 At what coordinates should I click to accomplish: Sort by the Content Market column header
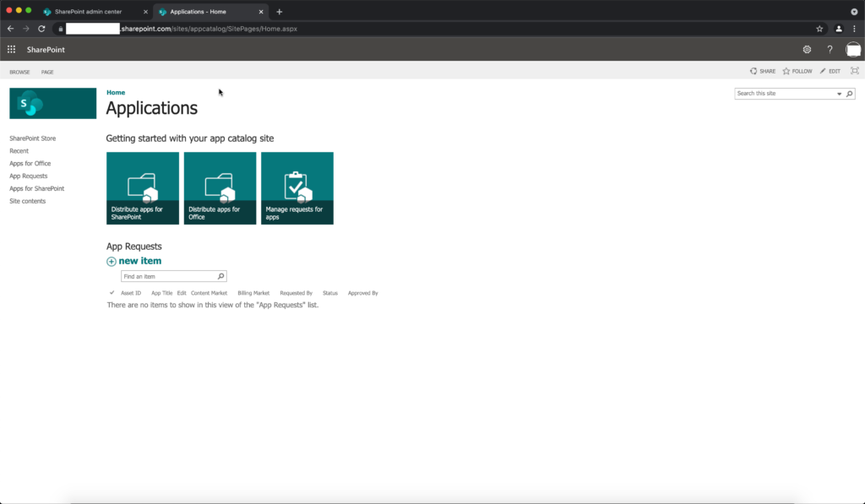point(209,293)
